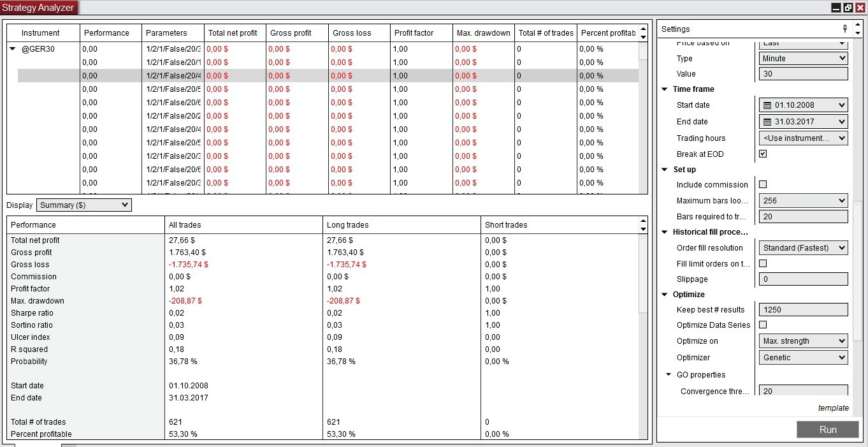Click the Long trades column header
The height and width of the screenshot is (447, 868).
[x=401, y=224]
